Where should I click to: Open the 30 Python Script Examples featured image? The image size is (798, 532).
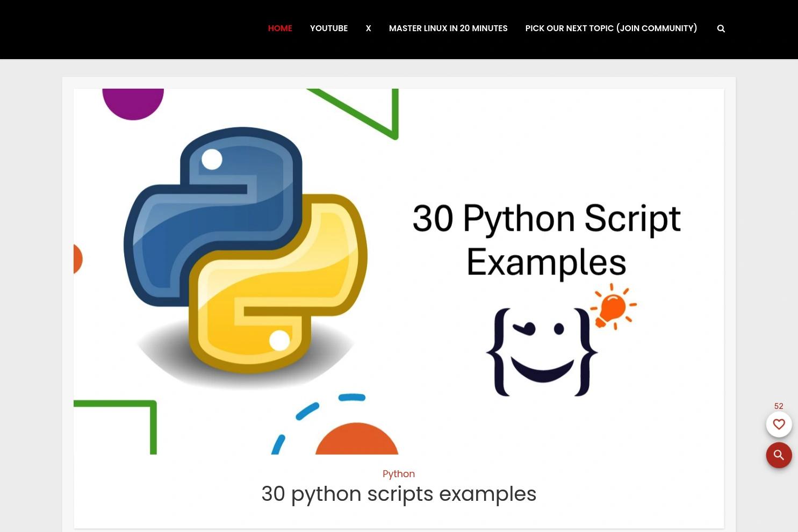[x=399, y=271]
